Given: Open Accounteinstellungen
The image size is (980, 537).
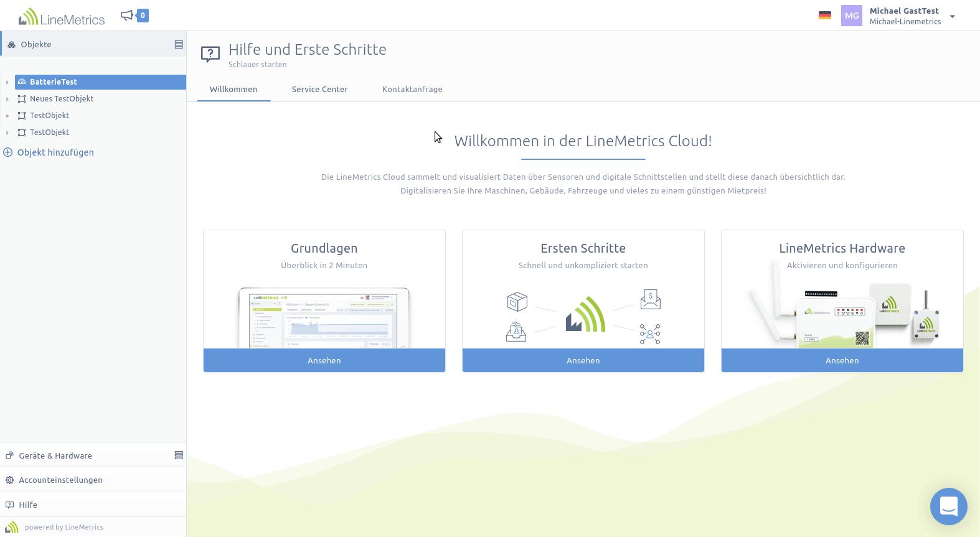Looking at the screenshot, I should [x=93, y=480].
